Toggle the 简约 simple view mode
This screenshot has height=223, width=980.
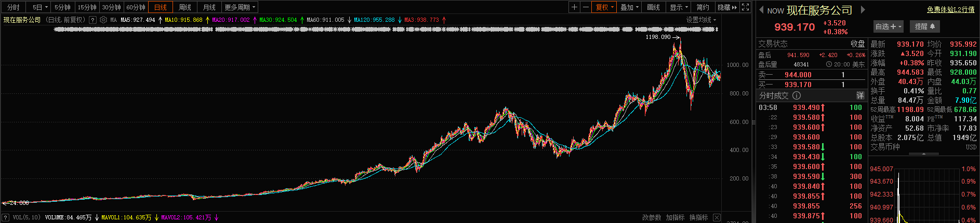point(703,7)
